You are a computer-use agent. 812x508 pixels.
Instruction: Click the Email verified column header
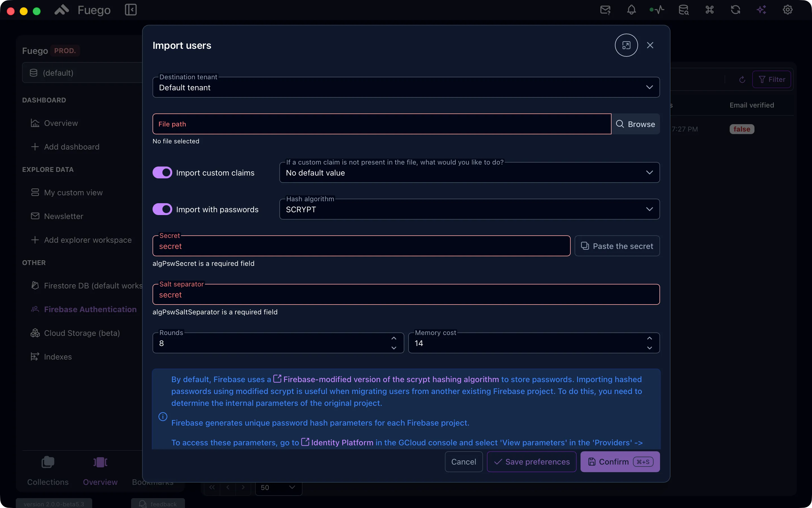click(752, 105)
